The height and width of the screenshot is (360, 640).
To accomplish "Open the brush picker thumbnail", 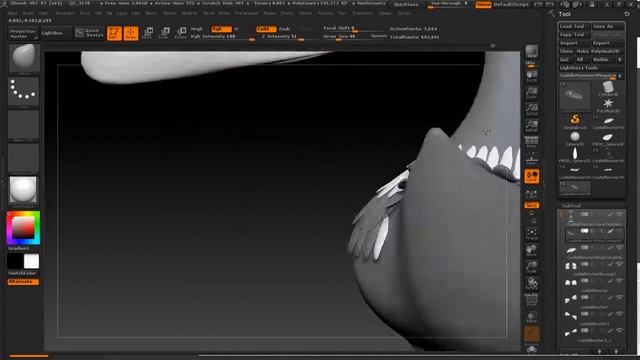I will pos(24,58).
